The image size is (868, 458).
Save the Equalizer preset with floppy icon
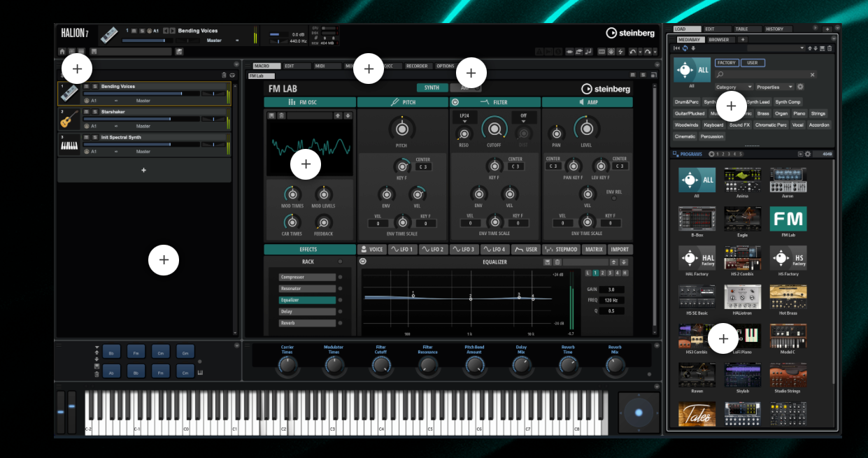548,262
